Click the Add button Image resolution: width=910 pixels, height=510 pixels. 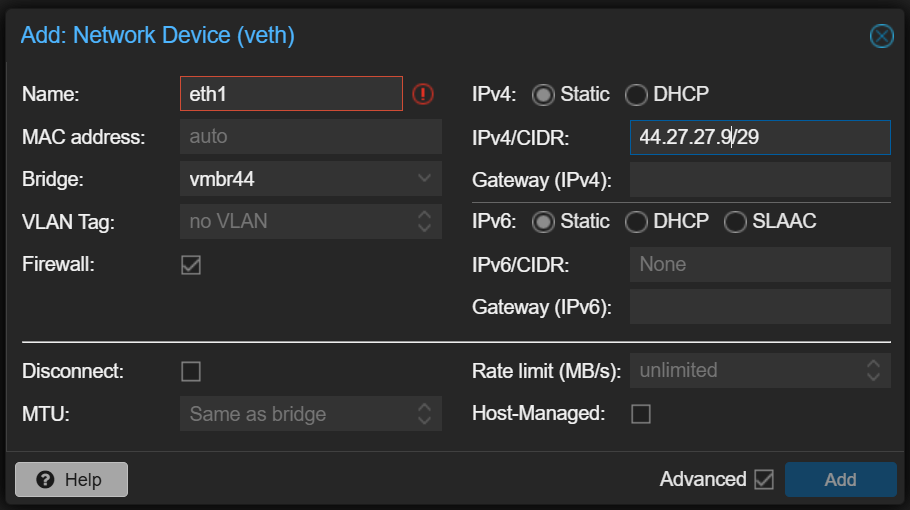tap(840, 480)
